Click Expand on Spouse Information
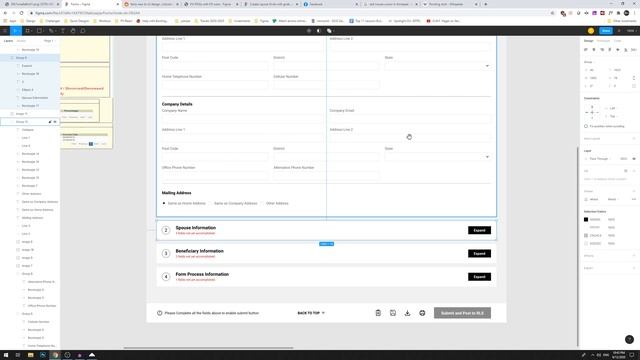The image size is (640, 360). 479,230
